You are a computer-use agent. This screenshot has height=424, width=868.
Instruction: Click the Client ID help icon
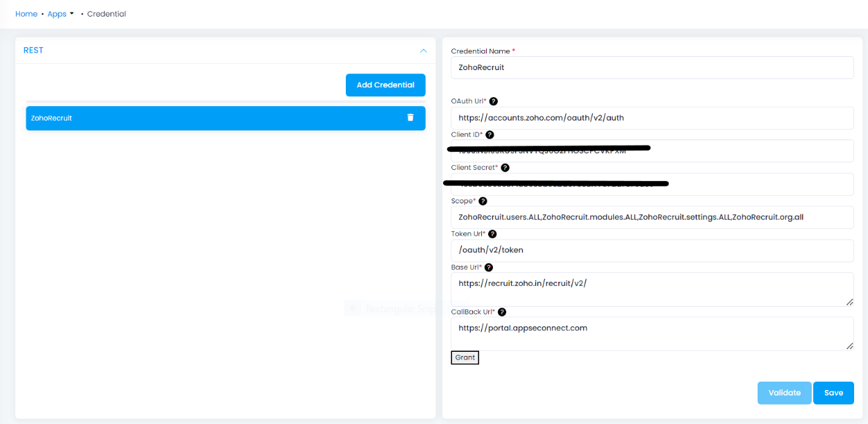(490, 134)
